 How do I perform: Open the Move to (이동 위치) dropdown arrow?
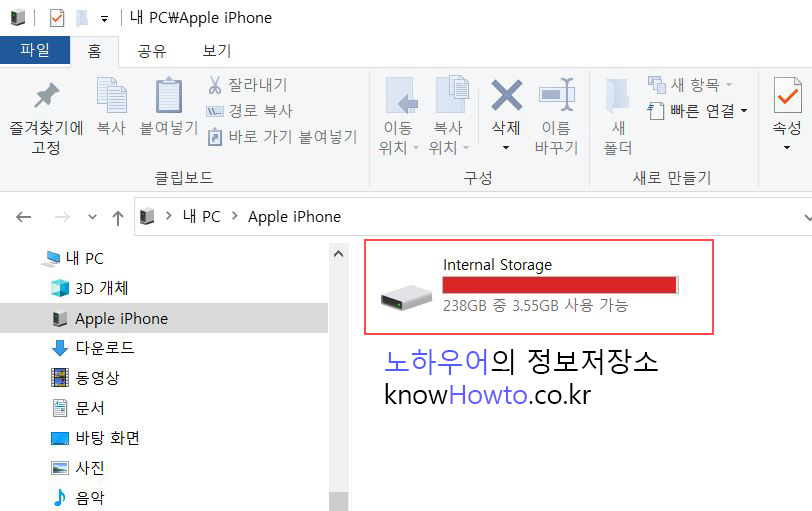tap(416, 148)
